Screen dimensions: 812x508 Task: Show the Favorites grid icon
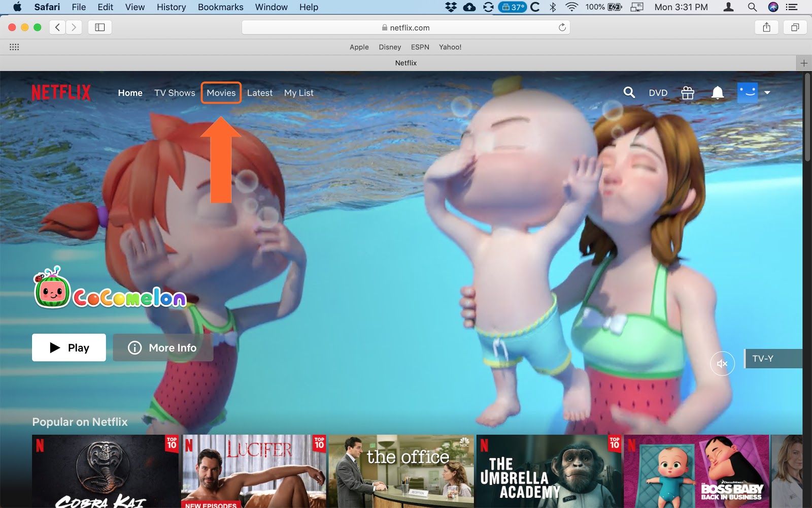(14, 47)
